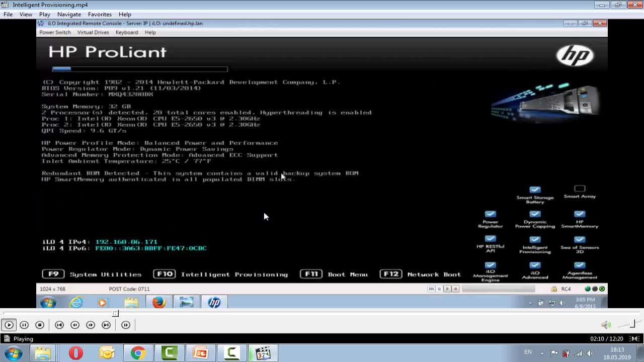Pause the video playback
Image resolution: width=644 pixels, height=362 pixels.
tap(24, 325)
